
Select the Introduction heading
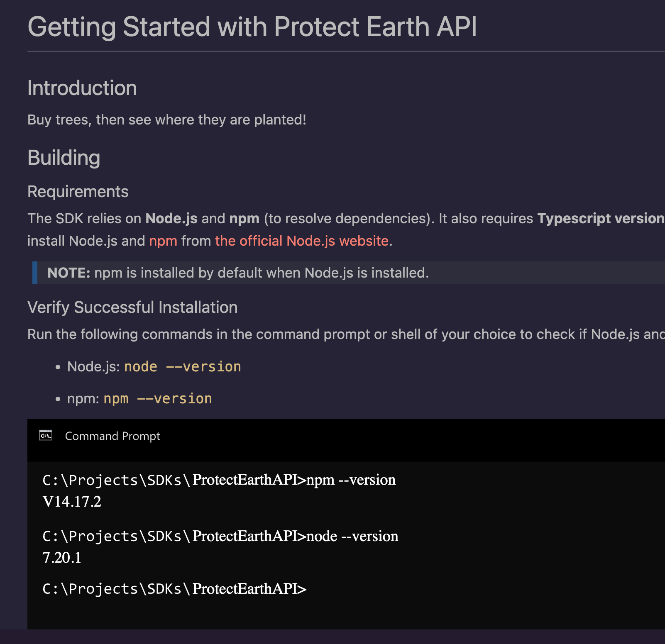point(82,88)
